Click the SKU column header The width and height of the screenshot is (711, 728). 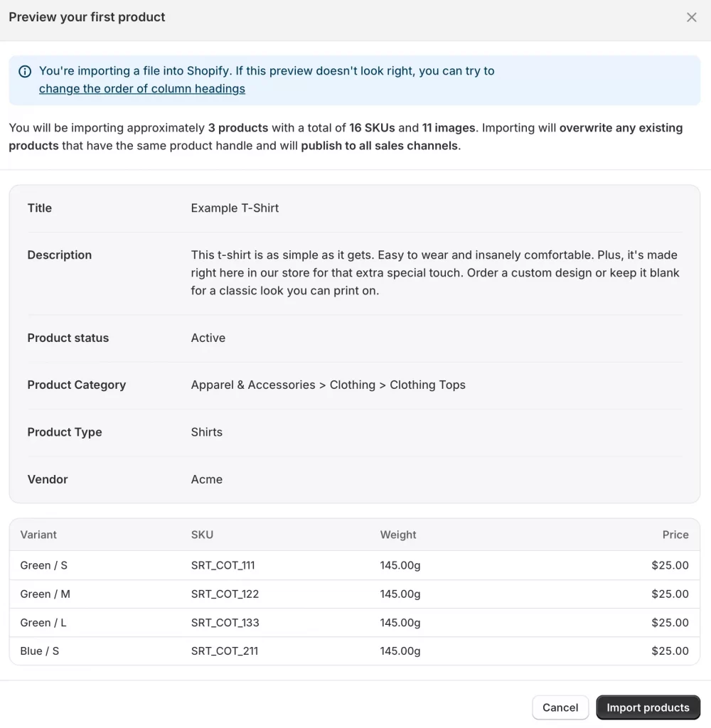pos(202,535)
